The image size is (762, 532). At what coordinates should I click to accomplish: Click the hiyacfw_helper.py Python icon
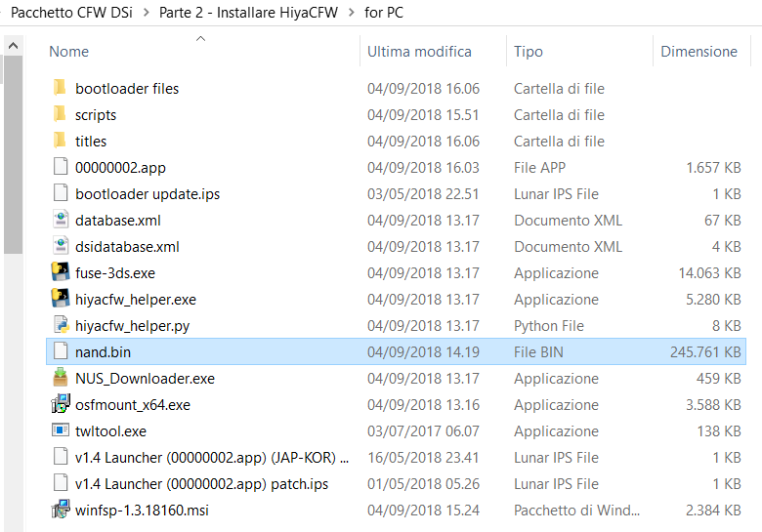click(x=61, y=325)
